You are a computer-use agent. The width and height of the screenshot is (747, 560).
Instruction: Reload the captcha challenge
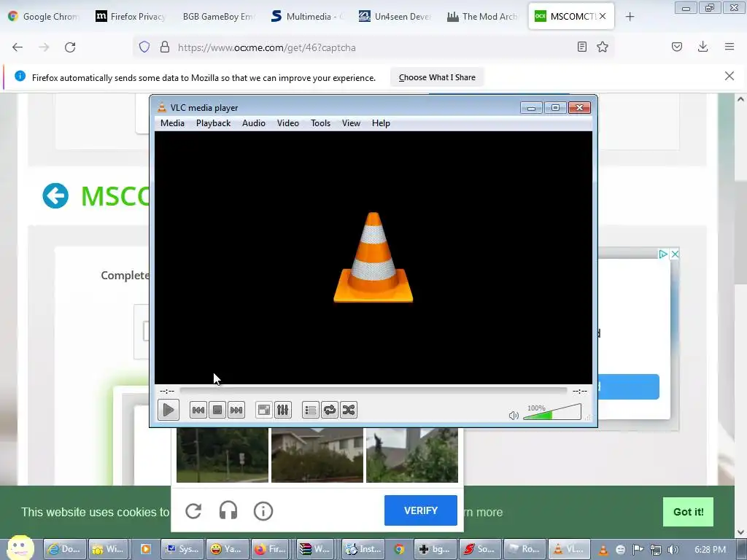click(193, 511)
